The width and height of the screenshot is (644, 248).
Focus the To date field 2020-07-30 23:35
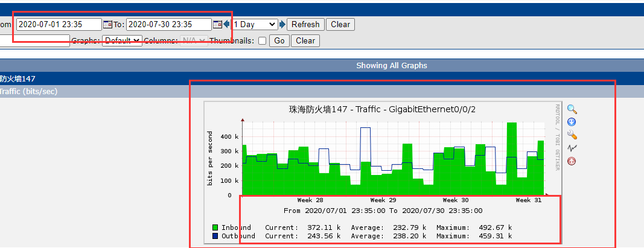coord(169,25)
